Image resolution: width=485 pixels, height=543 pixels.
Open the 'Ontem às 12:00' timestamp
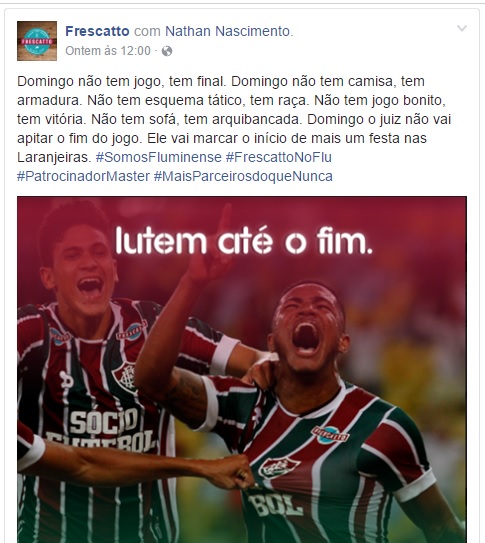point(108,51)
